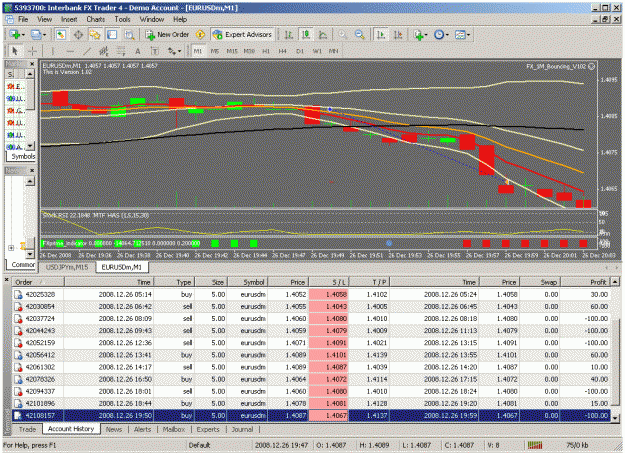Switch timeframe to H1
This screenshot has height=453, width=625.
(266, 51)
